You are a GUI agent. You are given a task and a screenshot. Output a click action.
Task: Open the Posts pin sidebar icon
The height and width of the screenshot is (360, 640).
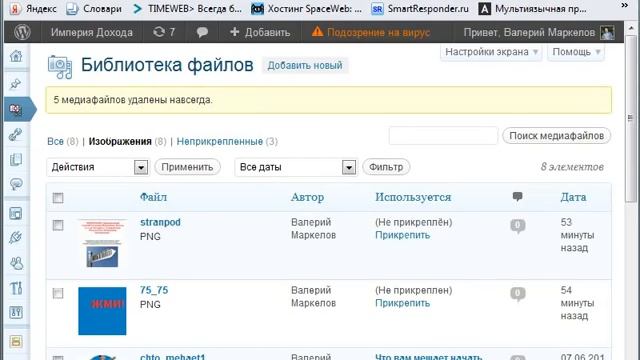click(16, 84)
